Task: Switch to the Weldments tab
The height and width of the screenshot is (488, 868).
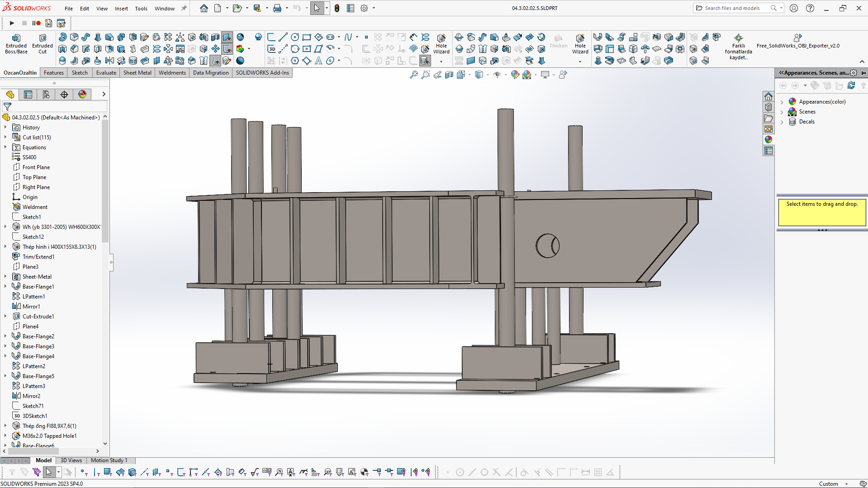Action: coord(172,73)
